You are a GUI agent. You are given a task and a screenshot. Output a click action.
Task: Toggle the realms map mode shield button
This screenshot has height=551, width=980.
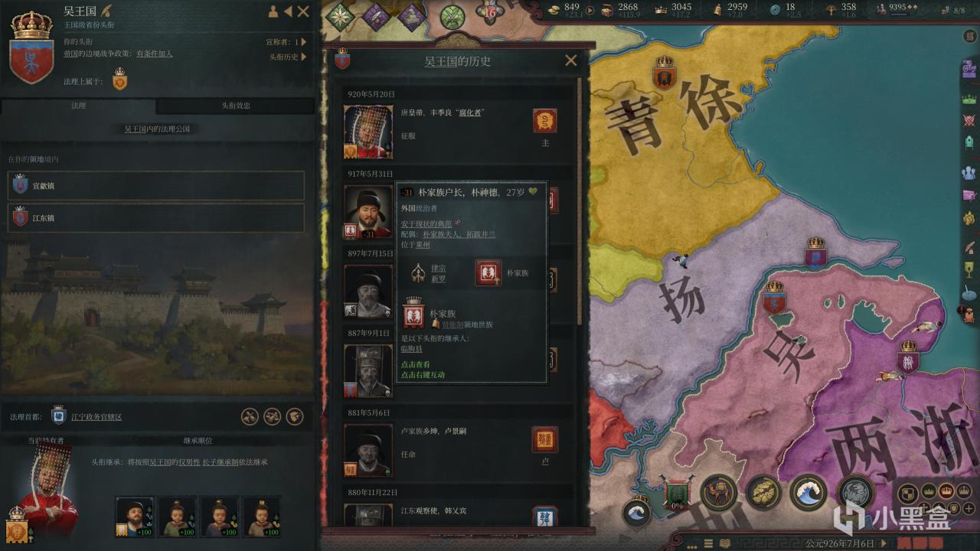tap(907, 494)
